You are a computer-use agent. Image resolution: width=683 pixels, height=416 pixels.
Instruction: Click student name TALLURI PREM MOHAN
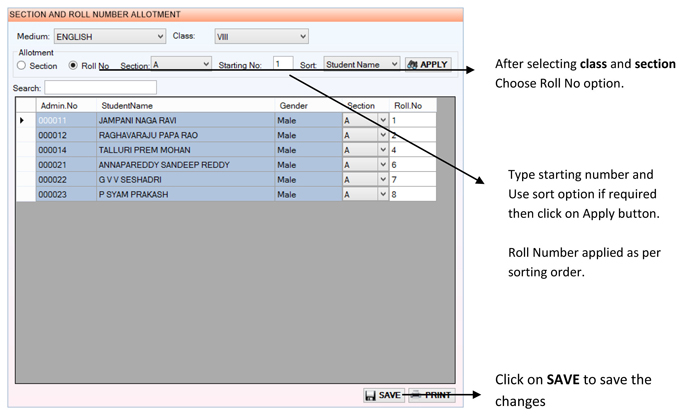186,150
